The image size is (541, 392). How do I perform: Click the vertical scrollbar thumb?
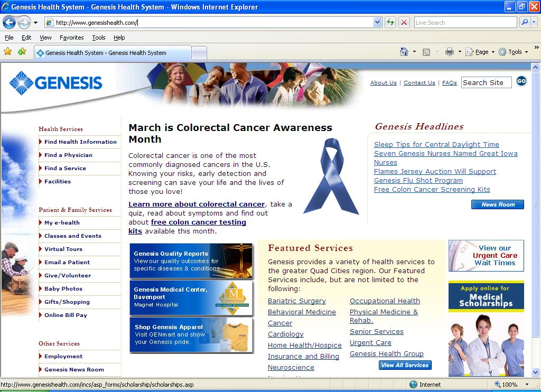tap(535, 204)
